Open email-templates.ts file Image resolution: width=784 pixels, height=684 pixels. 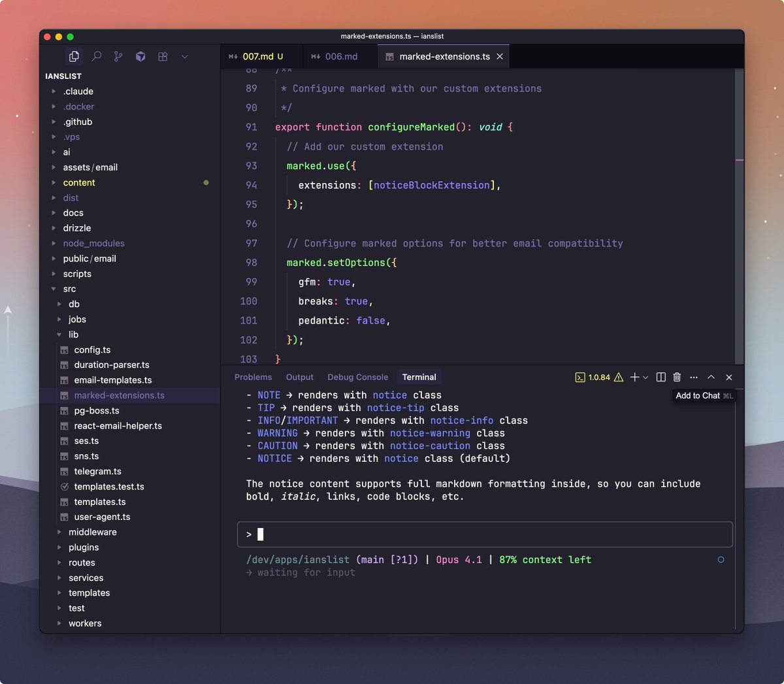tap(129, 380)
